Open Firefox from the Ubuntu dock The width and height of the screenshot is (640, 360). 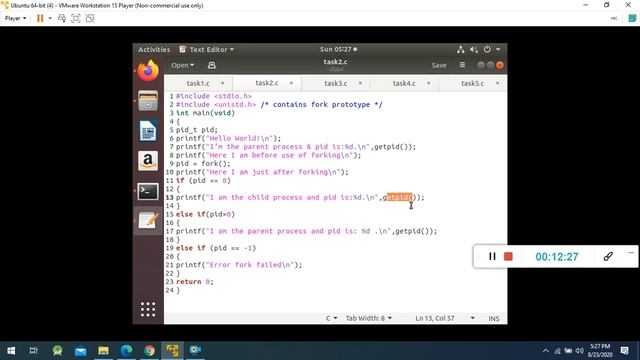tap(148, 71)
